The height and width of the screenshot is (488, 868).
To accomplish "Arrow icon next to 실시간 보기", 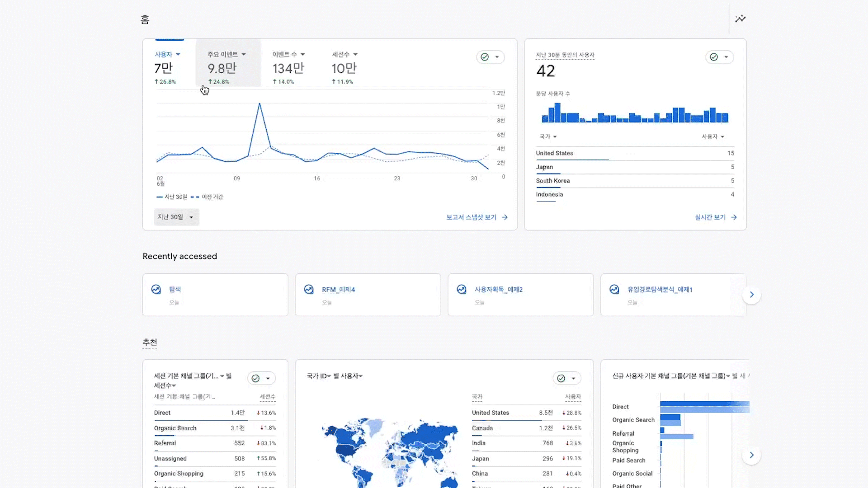I will tap(734, 217).
